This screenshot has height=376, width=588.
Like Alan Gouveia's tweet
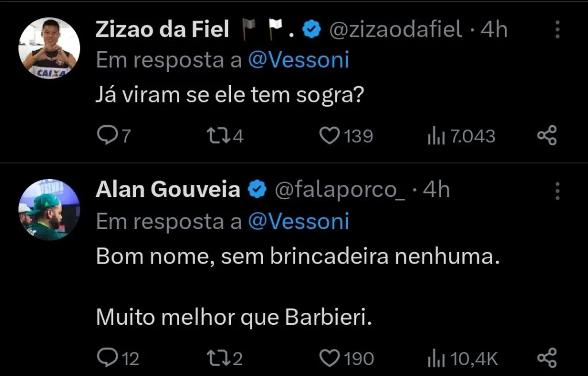click(329, 357)
